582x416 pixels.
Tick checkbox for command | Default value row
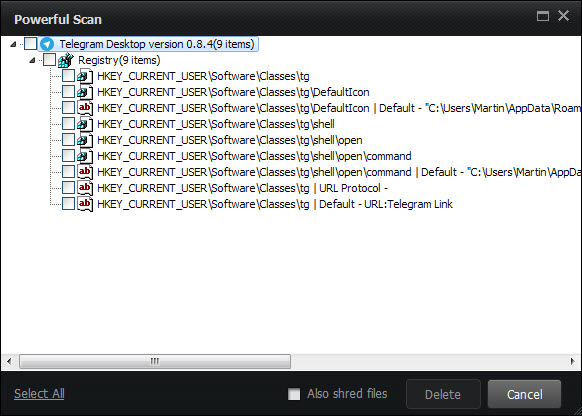68,172
